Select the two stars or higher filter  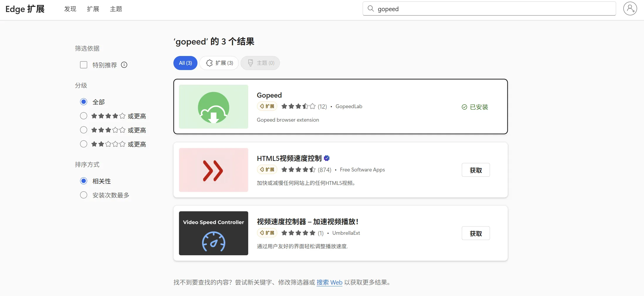(x=84, y=144)
